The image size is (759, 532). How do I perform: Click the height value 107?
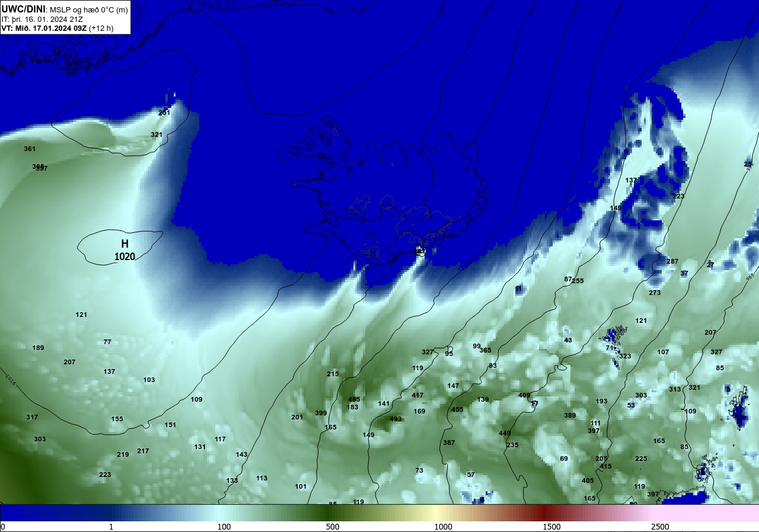click(663, 352)
